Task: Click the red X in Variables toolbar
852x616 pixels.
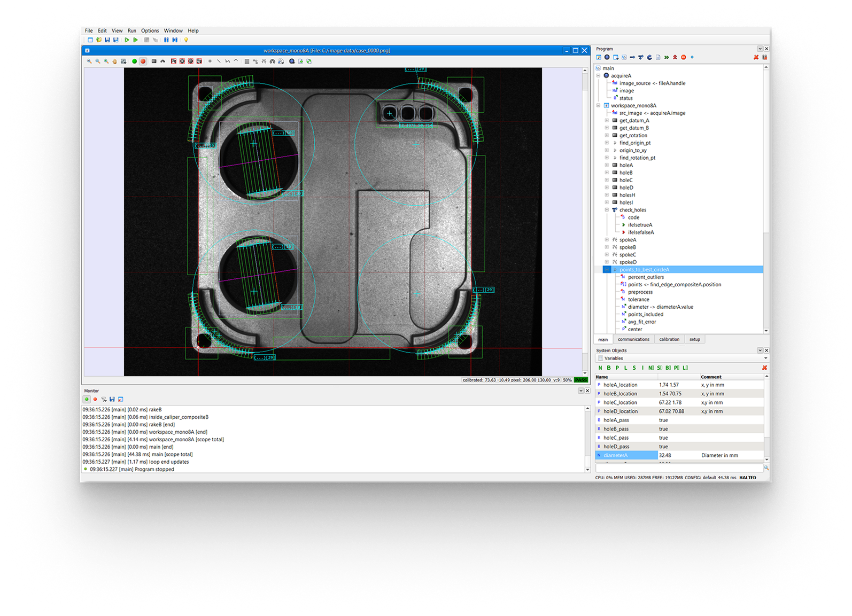Action: (x=764, y=368)
